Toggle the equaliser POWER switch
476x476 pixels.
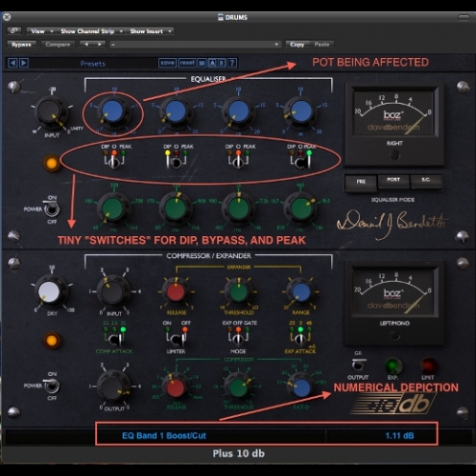(51, 209)
